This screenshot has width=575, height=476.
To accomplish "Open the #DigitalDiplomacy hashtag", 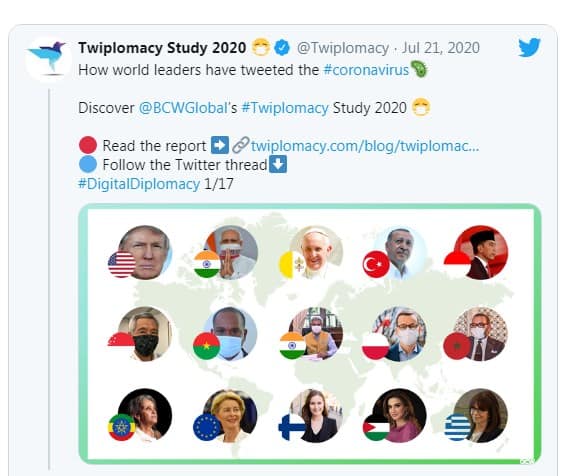I will pos(139,184).
